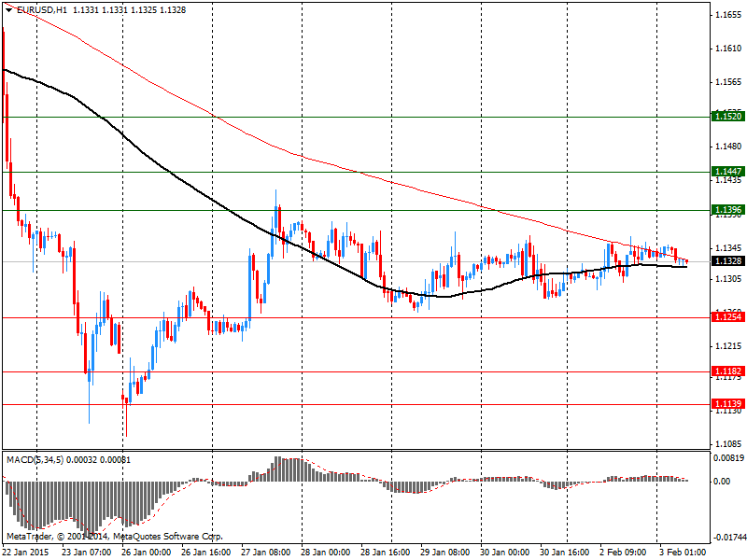747x560 pixels.
Task: Click the 28 Jan 00:00 time label
Action: (325, 553)
